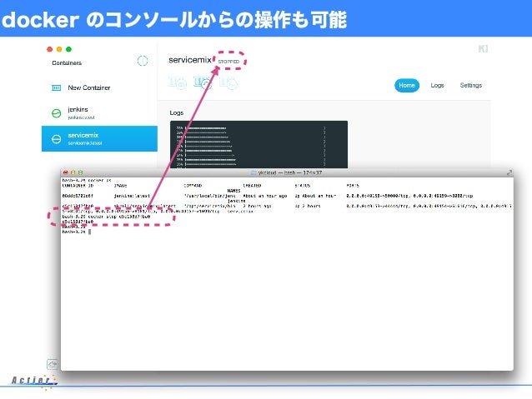Screen dimensions: 532x399
Task: Click the COMMAND column header in terminal
Action: (x=193, y=186)
